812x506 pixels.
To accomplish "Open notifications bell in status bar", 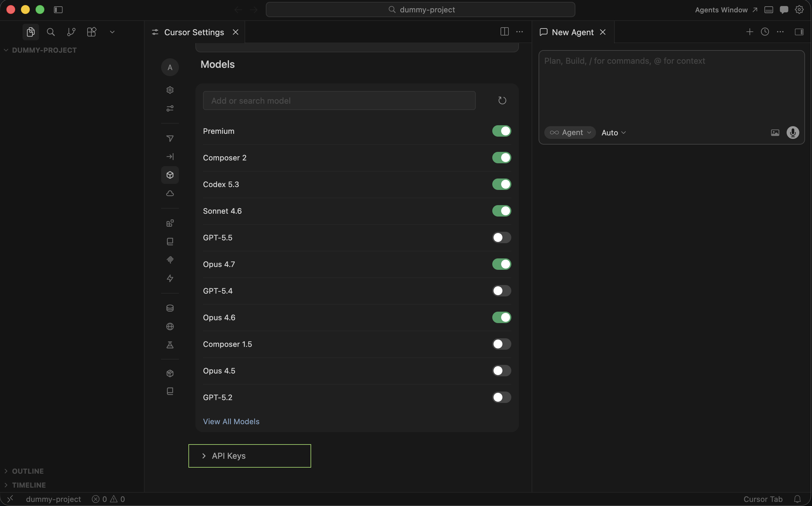I will coord(797,499).
